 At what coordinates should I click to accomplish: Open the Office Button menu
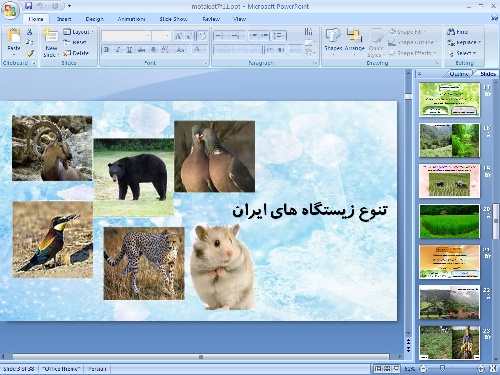pyautogui.click(x=10, y=10)
